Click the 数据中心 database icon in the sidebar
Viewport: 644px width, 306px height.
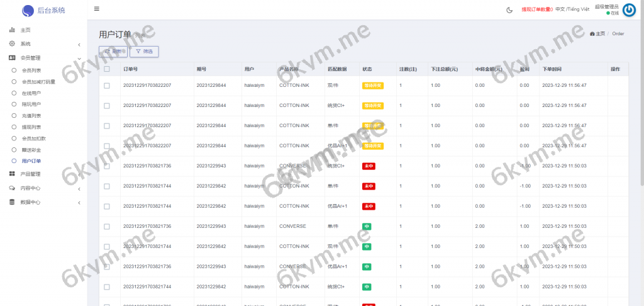pos(12,202)
